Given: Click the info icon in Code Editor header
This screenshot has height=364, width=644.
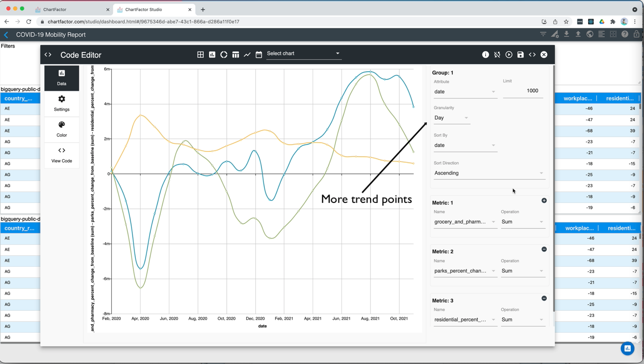Looking at the screenshot, I should tap(485, 55).
